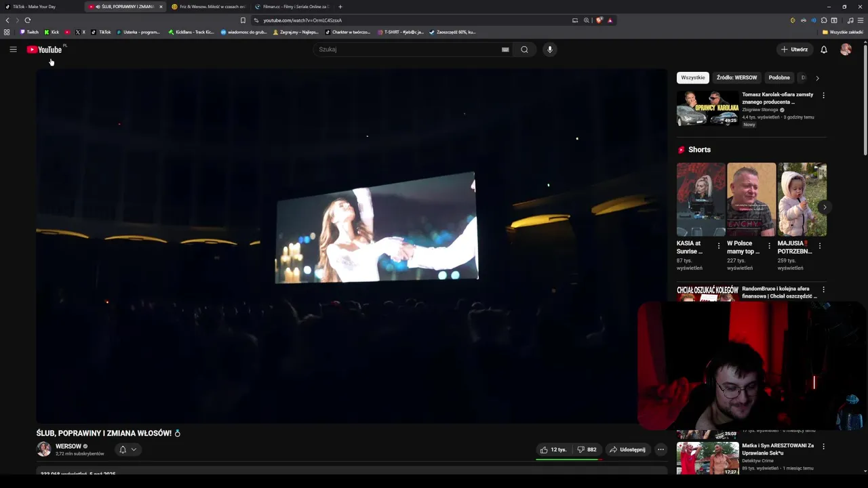Open options for Matka i Syn ARESZTOWANI video
The image size is (868, 488).
(x=823, y=447)
